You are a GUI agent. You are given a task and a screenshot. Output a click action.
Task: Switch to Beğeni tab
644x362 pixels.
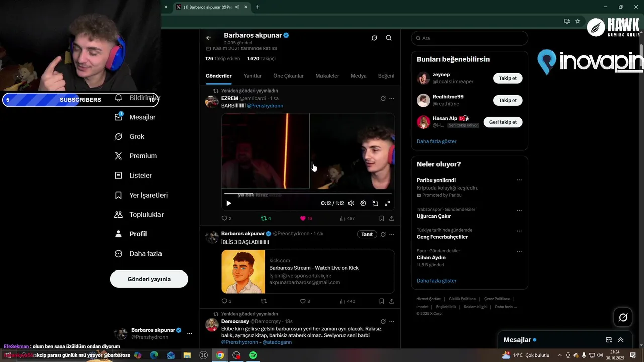click(386, 76)
